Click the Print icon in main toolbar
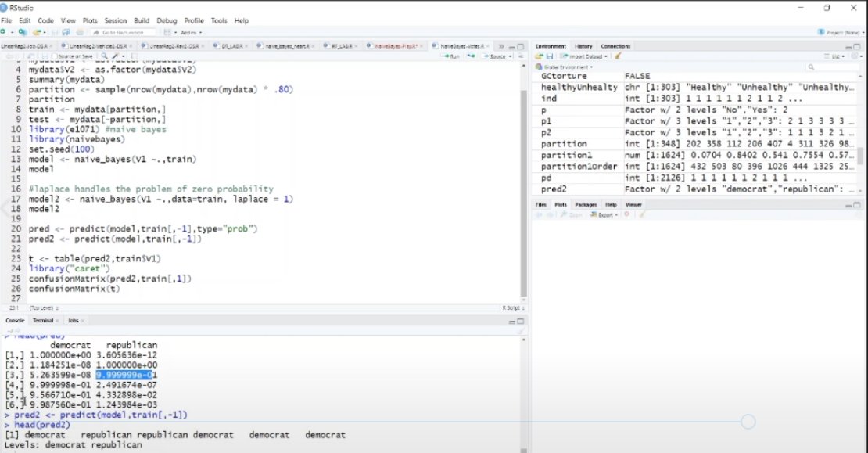Image resolution: width=868 pixels, height=453 pixels. [80, 33]
